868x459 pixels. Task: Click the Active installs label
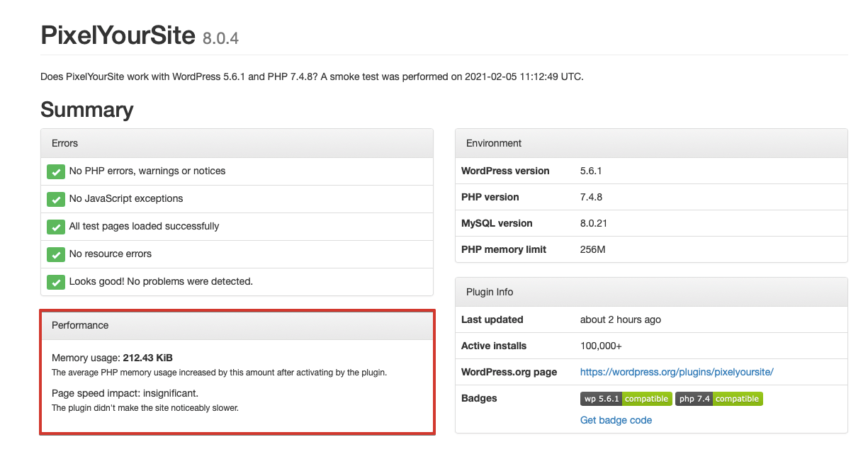494,346
